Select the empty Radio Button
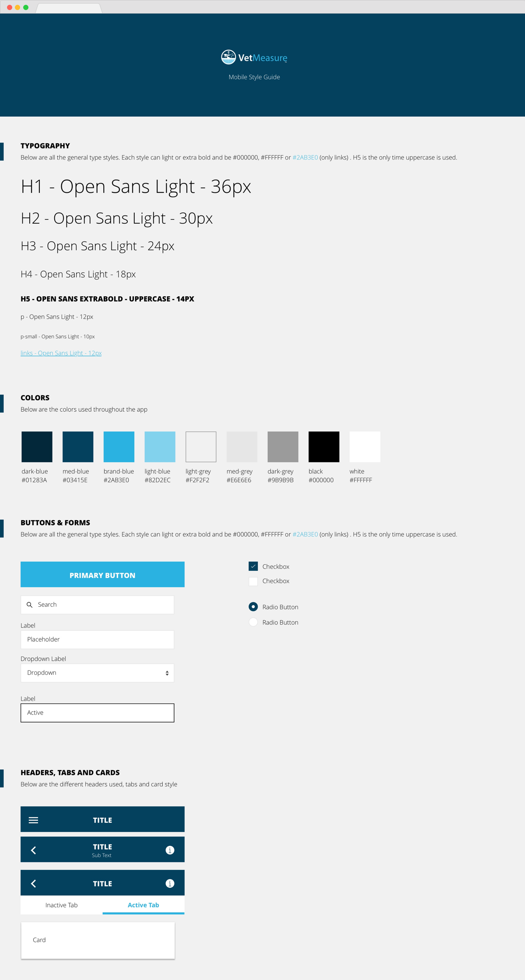 [253, 622]
